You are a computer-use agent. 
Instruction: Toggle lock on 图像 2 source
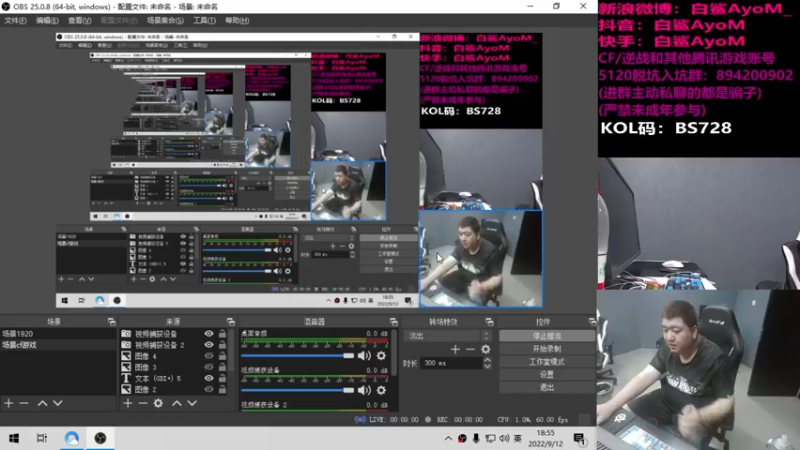click(x=222, y=389)
